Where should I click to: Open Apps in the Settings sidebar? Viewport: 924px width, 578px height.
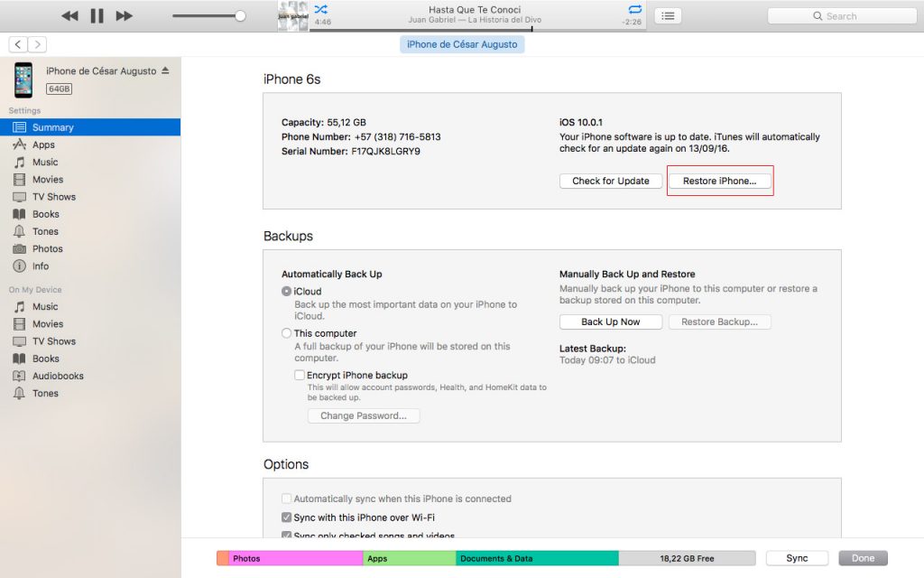[90, 144]
